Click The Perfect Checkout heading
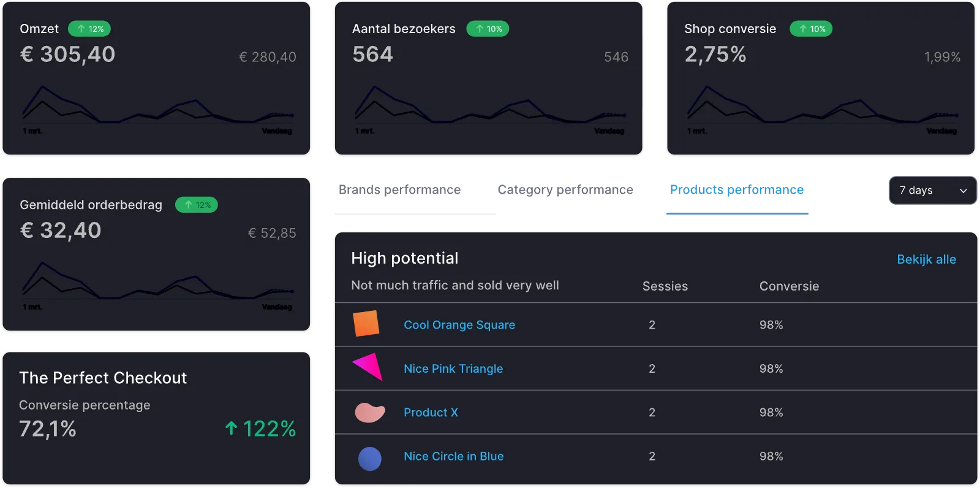The width and height of the screenshot is (980, 488). (103, 378)
